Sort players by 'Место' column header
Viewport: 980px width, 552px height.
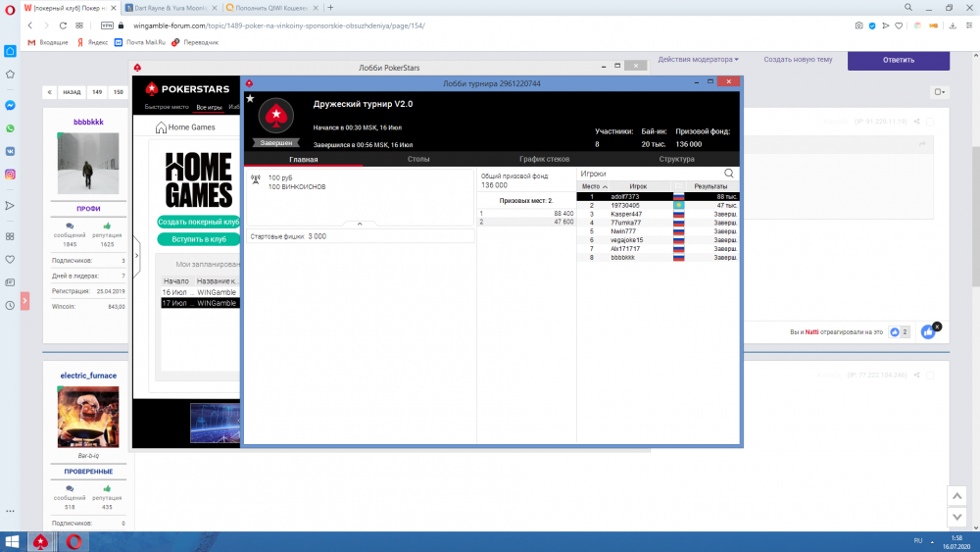(594, 185)
